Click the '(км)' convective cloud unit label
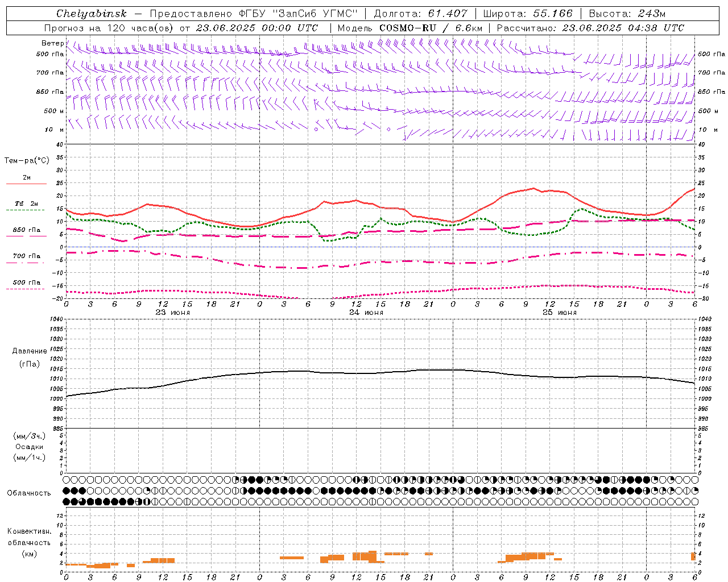728x582 pixels. coord(29,553)
